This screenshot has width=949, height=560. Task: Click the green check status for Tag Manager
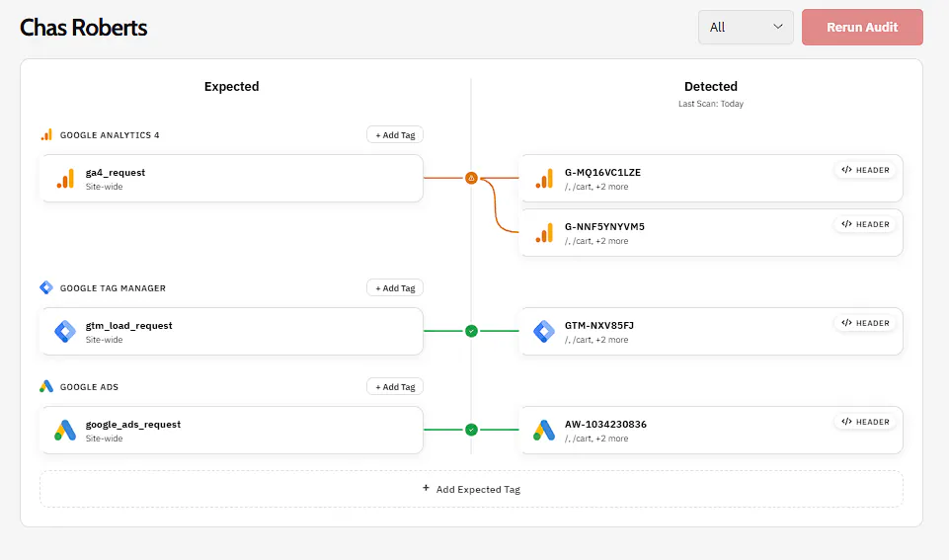[471, 331]
